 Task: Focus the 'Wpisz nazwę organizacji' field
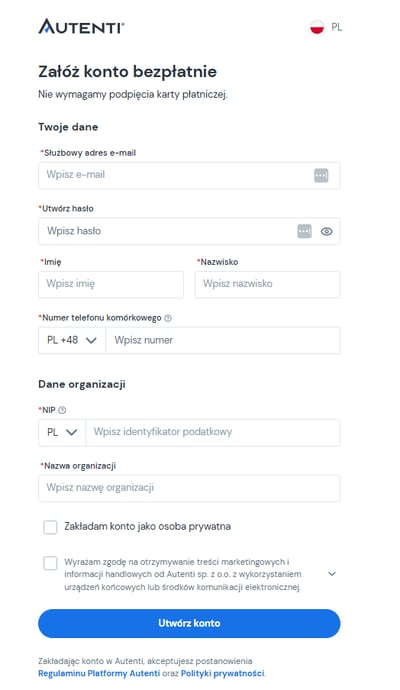[x=189, y=488]
